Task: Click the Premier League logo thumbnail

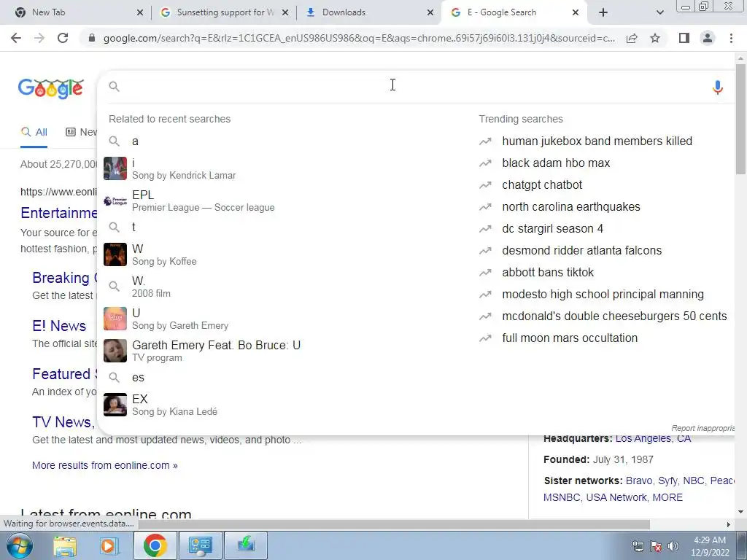Action: (x=115, y=201)
